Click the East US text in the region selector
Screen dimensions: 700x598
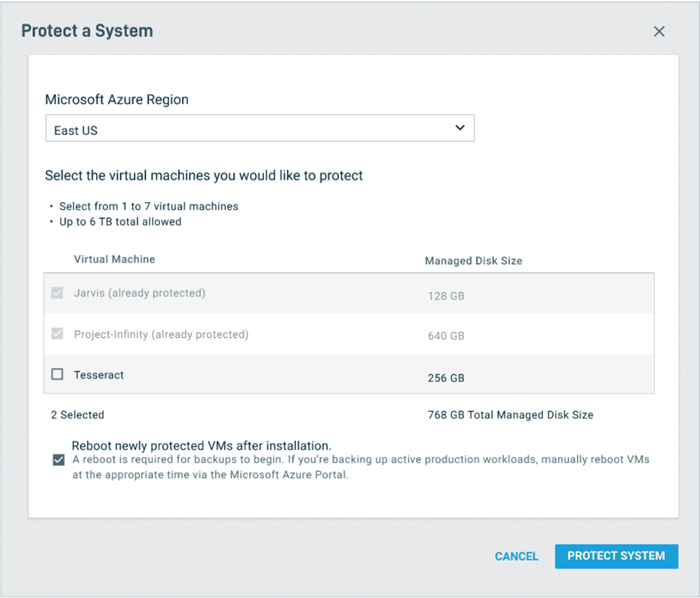[x=77, y=130]
